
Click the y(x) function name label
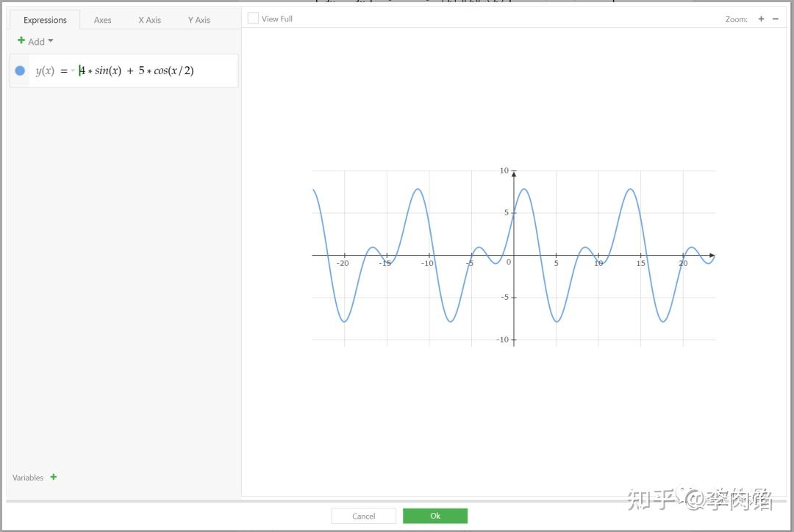click(x=45, y=71)
